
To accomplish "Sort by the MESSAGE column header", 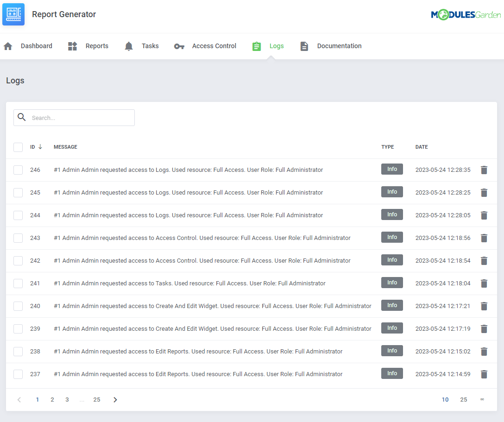I will point(65,147).
